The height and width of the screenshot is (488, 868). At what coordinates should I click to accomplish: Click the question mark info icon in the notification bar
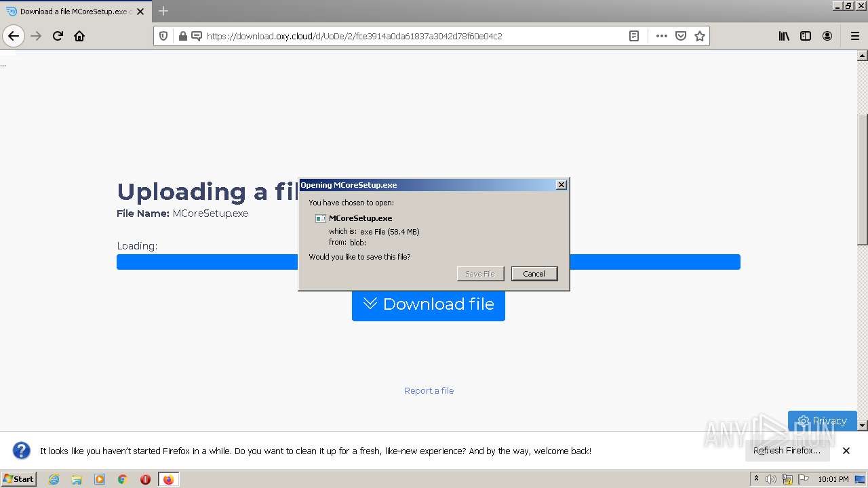point(22,451)
